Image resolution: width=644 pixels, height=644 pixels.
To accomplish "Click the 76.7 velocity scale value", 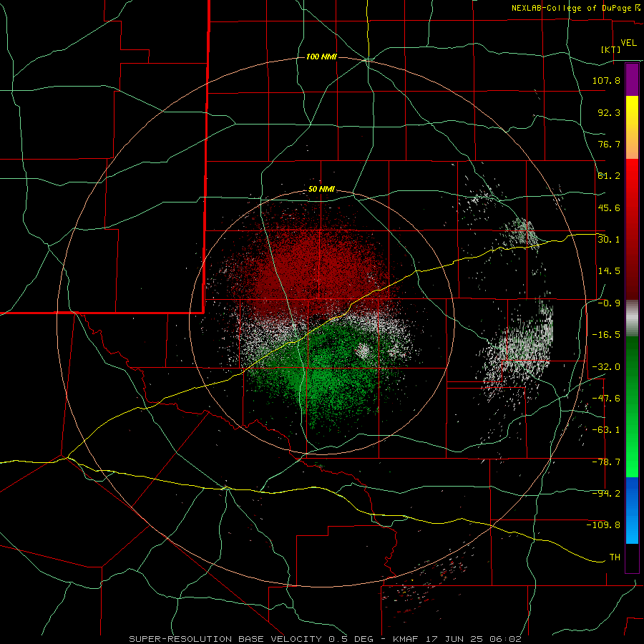I will [x=609, y=144].
